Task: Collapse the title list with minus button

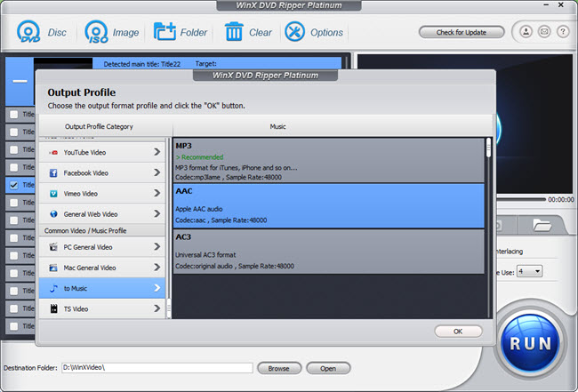Action: click(20, 82)
